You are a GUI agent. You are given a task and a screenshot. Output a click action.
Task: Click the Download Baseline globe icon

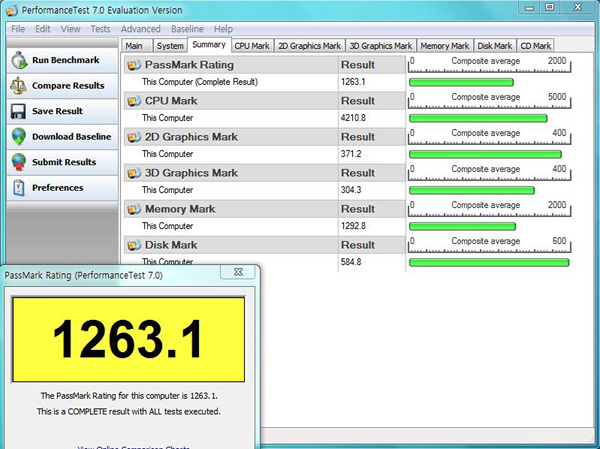point(18,137)
